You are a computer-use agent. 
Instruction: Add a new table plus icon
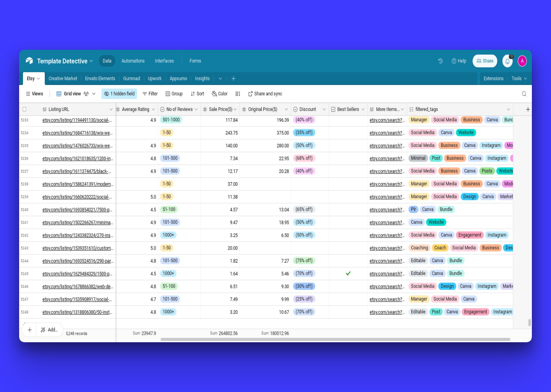coord(233,78)
